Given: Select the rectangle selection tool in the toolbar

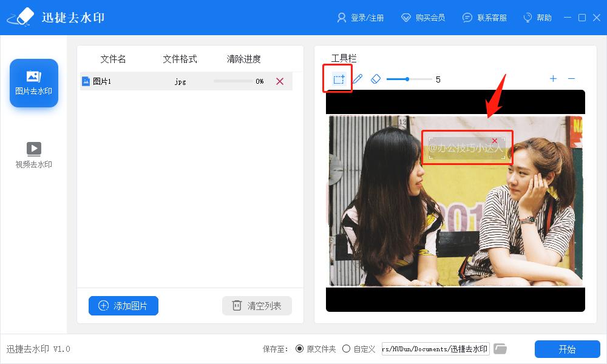Looking at the screenshot, I should 337,79.
